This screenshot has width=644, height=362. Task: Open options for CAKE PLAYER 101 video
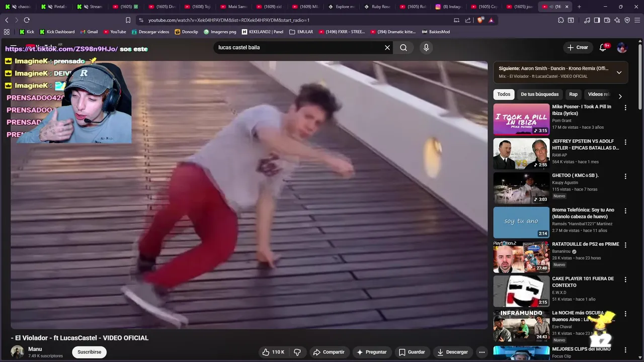point(625,280)
